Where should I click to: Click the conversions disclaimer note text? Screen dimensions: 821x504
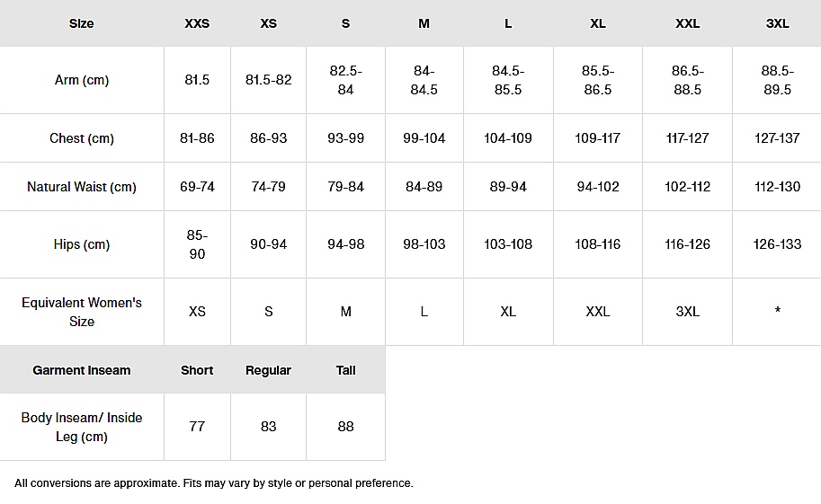(214, 483)
